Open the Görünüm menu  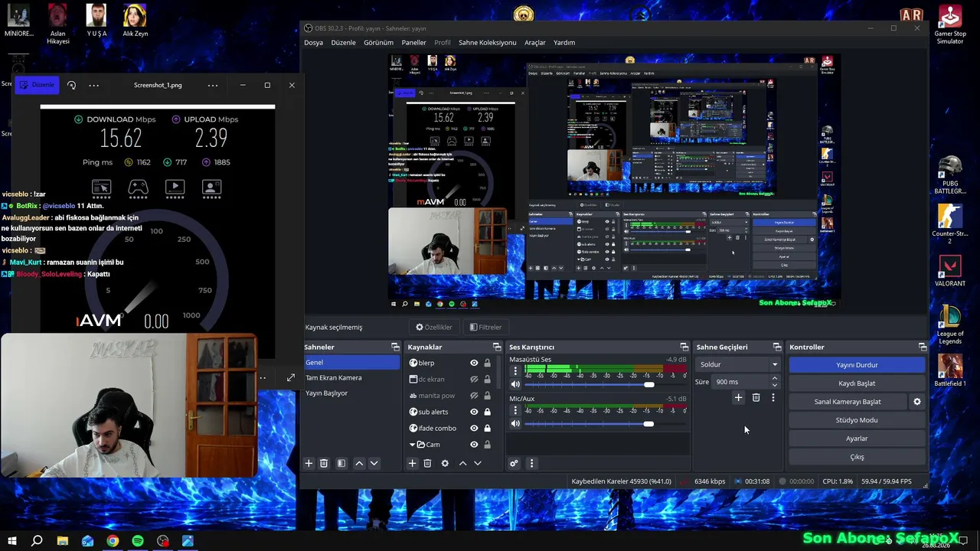point(378,43)
